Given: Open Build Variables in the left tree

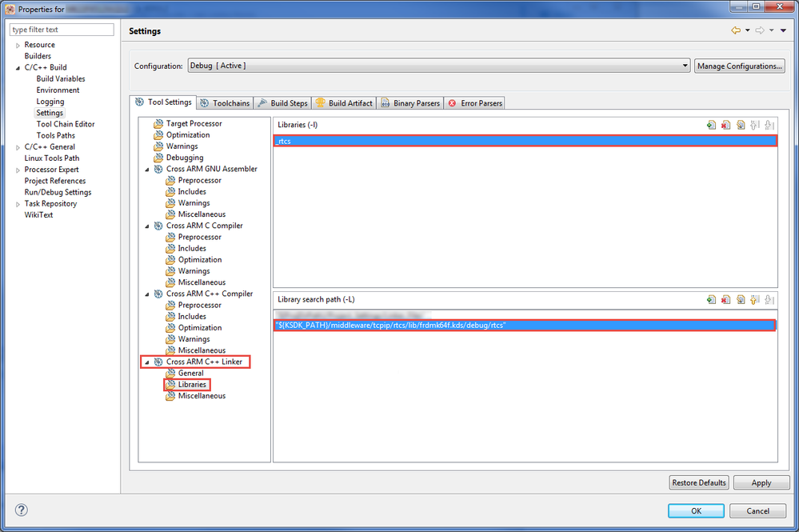Looking at the screenshot, I should point(61,79).
